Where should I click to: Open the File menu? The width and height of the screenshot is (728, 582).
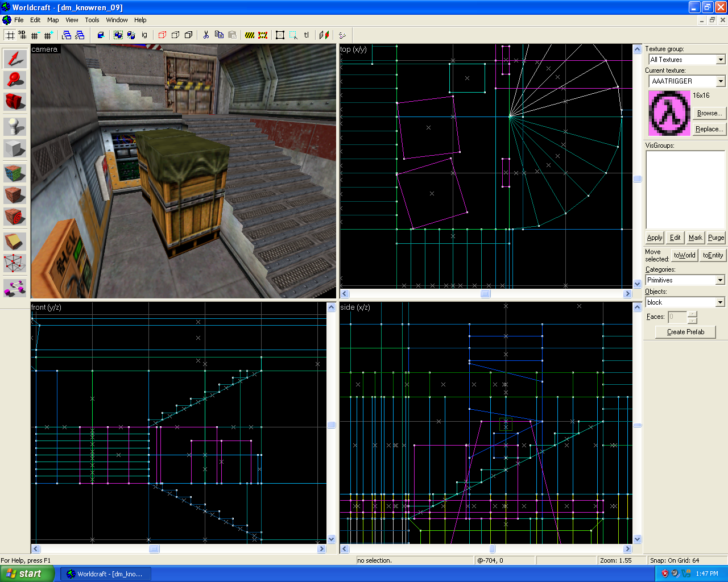pyautogui.click(x=19, y=20)
